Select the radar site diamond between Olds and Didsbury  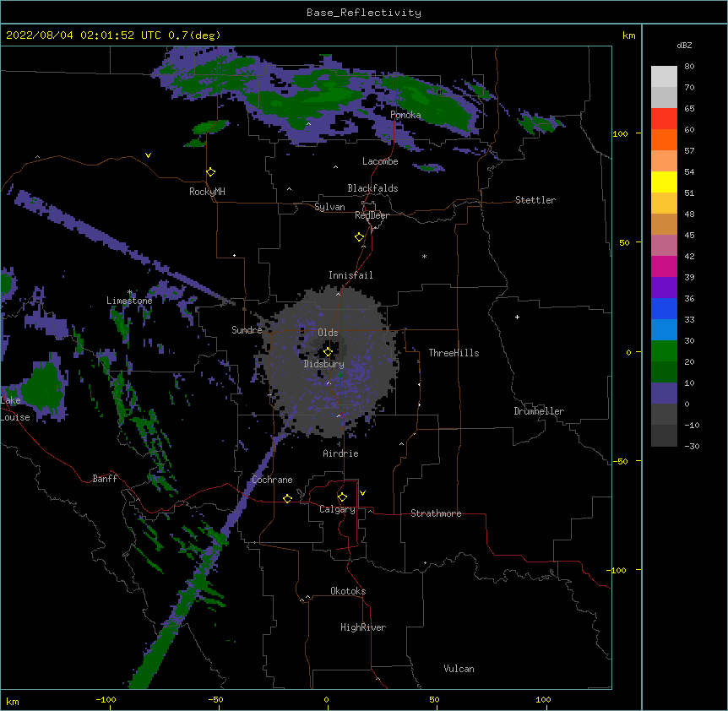[x=328, y=352]
